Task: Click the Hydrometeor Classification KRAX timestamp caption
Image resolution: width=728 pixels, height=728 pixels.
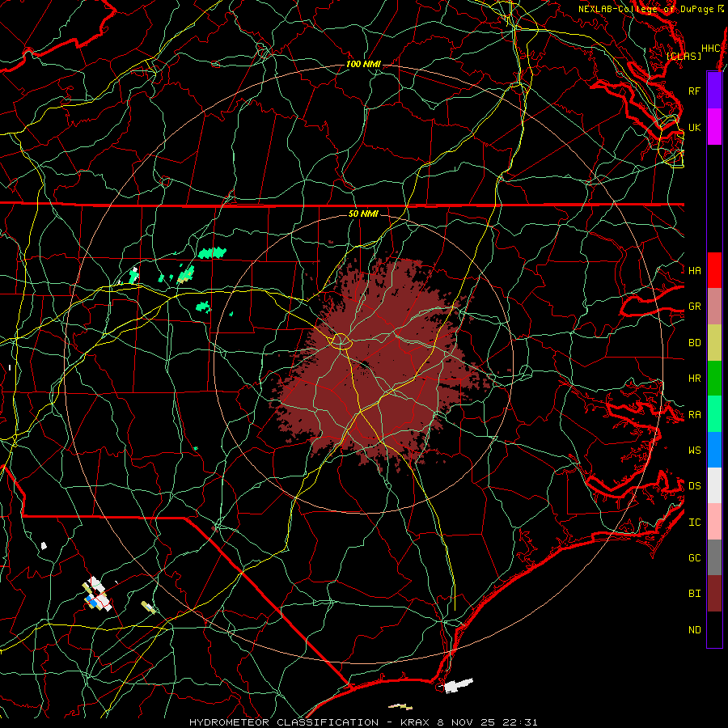Action: tap(363, 722)
